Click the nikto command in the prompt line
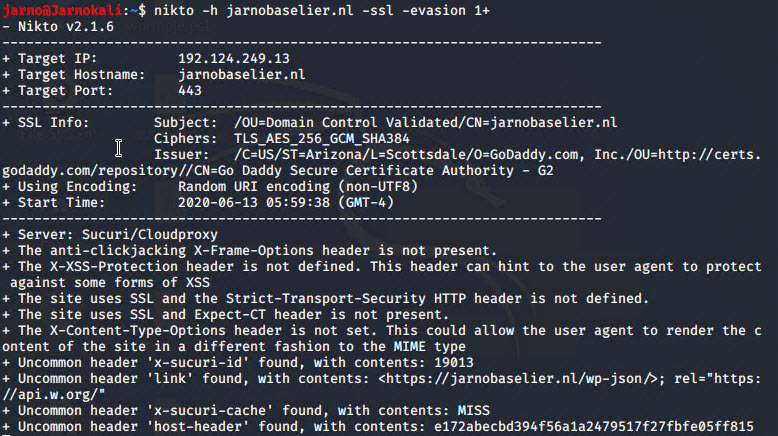 point(322,10)
